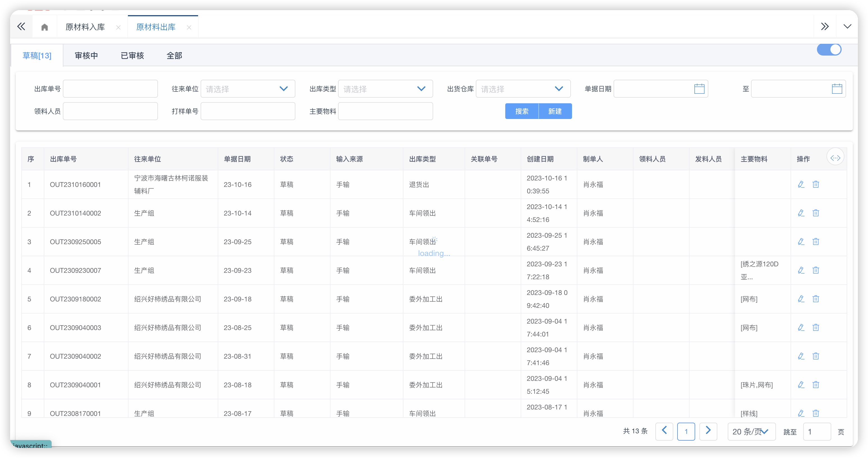Edit row OUT2309180002

(x=801, y=299)
